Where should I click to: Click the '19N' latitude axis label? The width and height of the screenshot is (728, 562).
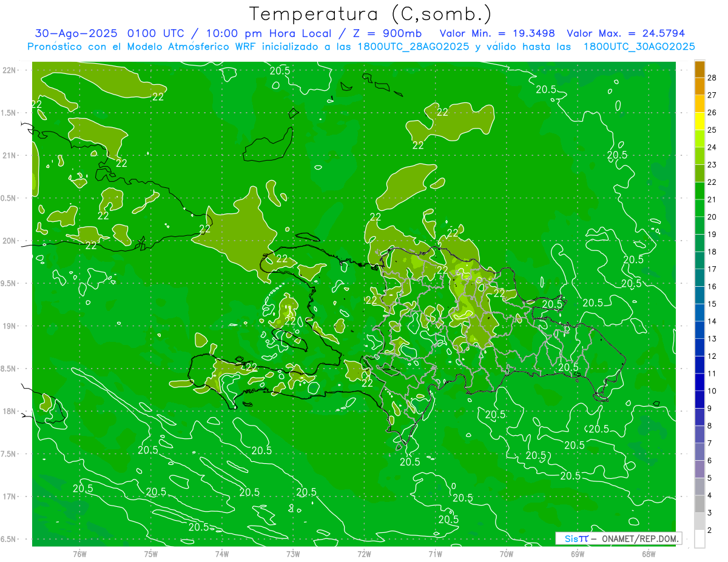coord(10,326)
